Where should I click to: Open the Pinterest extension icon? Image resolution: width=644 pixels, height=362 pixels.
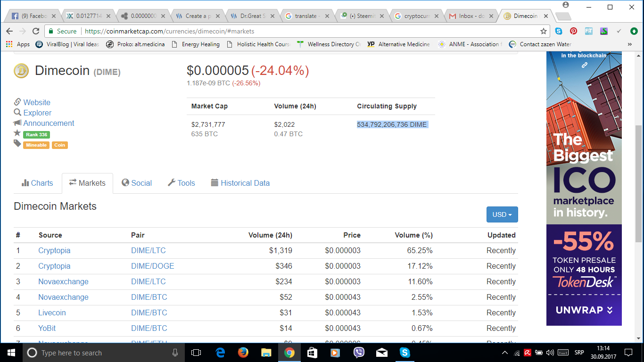pyautogui.click(x=574, y=31)
